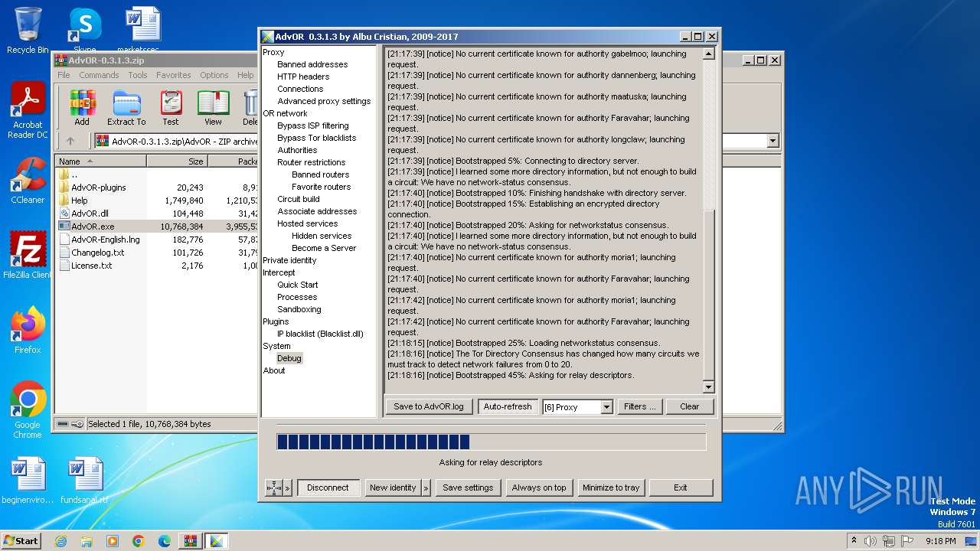This screenshot has width=980, height=551.
Task: Sort WinRAR list by Name column
Action: [100, 161]
